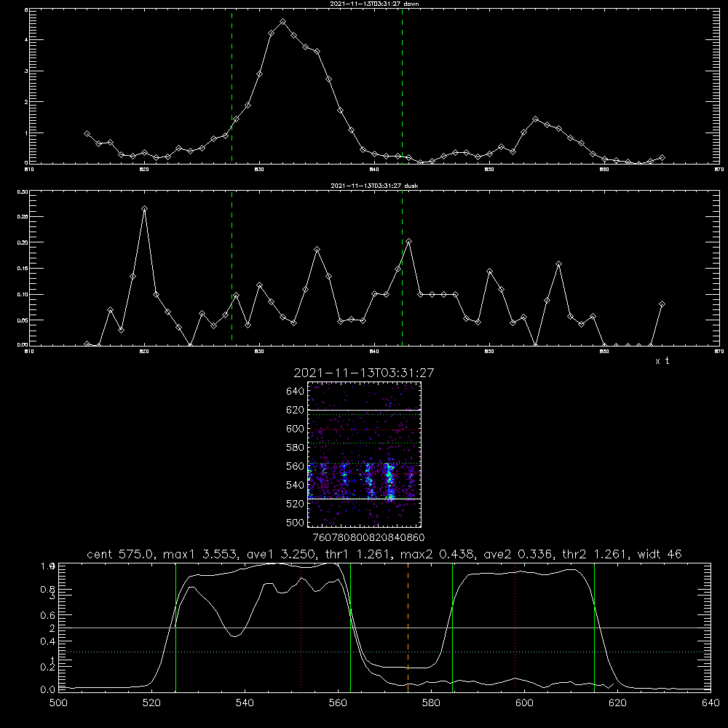Select the 'widt 46' value

click(x=660, y=554)
